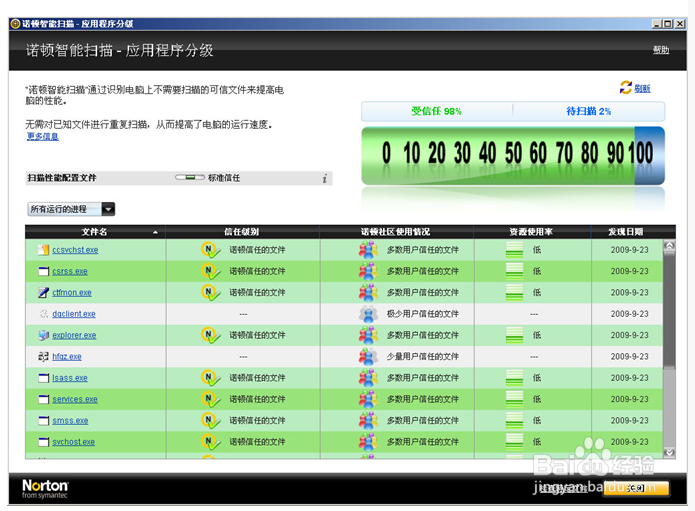Viewport: 695px width, 511px height.
Task: Click Norton trusted badge for ccsvchst.exe
Action: coord(211,250)
